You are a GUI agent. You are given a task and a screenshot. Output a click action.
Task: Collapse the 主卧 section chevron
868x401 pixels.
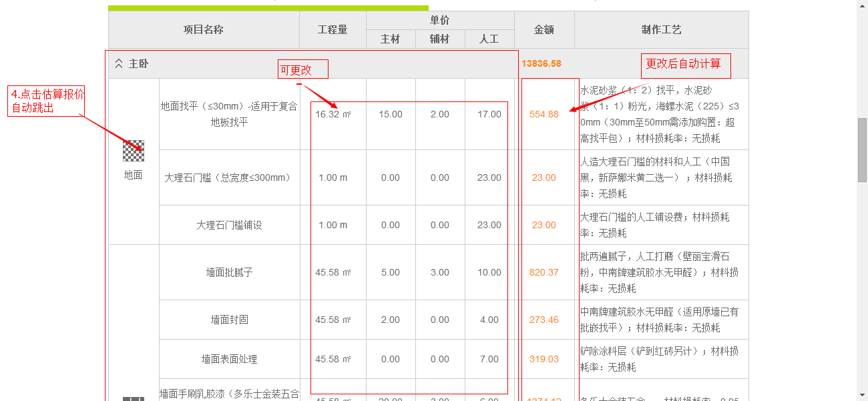pyautogui.click(x=119, y=64)
